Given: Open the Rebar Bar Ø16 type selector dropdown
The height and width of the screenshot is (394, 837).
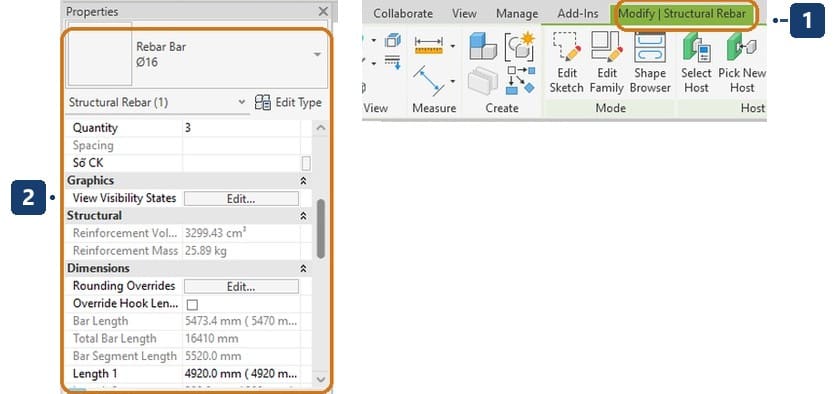Looking at the screenshot, I should click(x=317, y=54).
